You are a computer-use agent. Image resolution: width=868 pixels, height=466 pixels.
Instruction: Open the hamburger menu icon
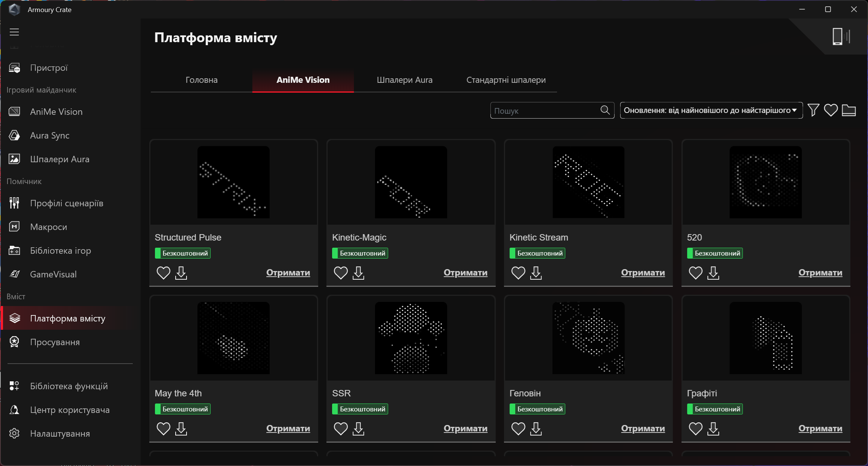14,32
